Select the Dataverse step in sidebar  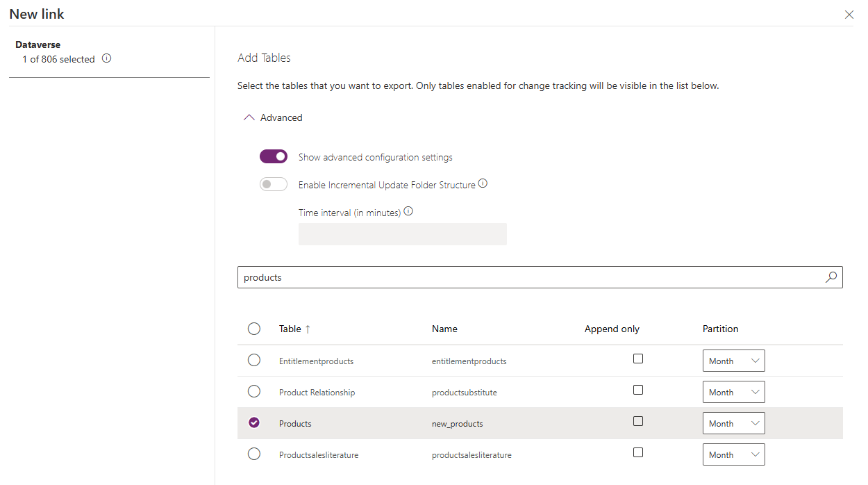[38, 44]
